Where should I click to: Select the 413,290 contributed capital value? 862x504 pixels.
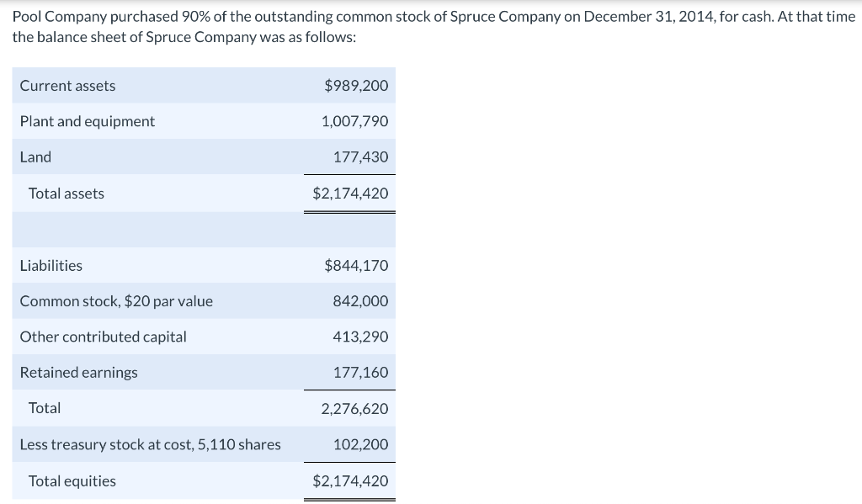coord(361,337)
